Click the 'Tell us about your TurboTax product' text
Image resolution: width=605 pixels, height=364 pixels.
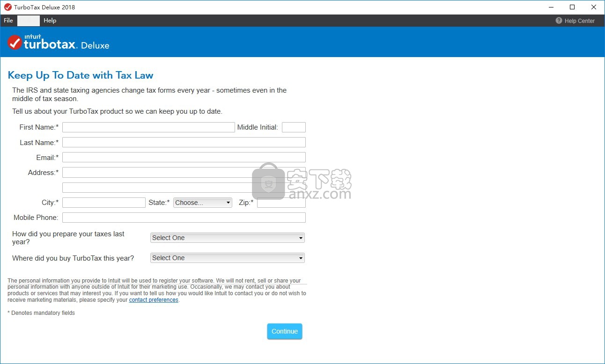tap(117, 111)
